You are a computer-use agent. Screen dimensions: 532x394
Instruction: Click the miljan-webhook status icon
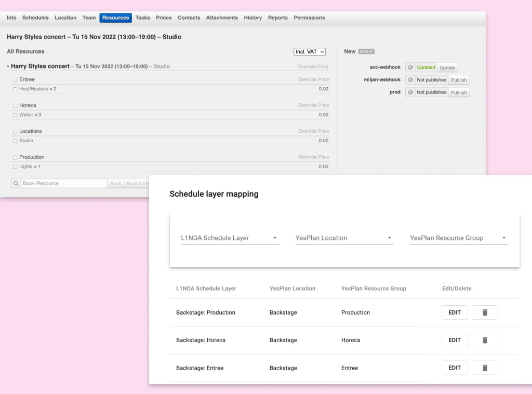[x=410, y=80]
